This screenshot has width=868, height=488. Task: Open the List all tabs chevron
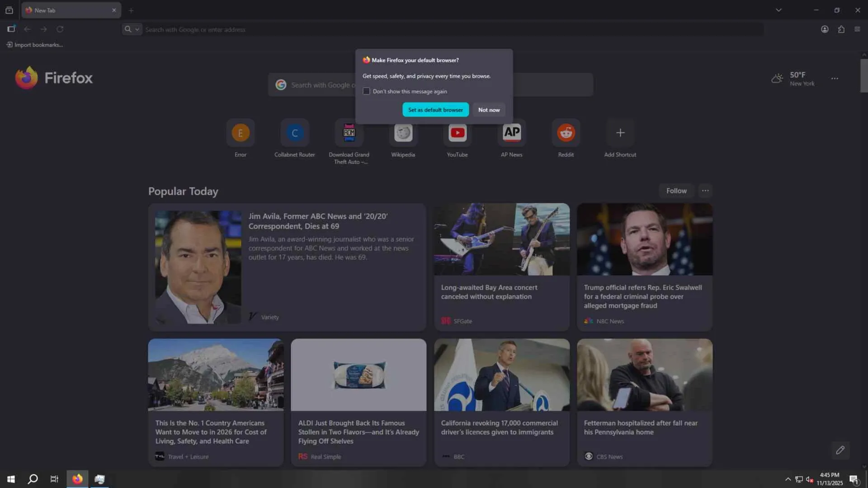pos(778,10)
